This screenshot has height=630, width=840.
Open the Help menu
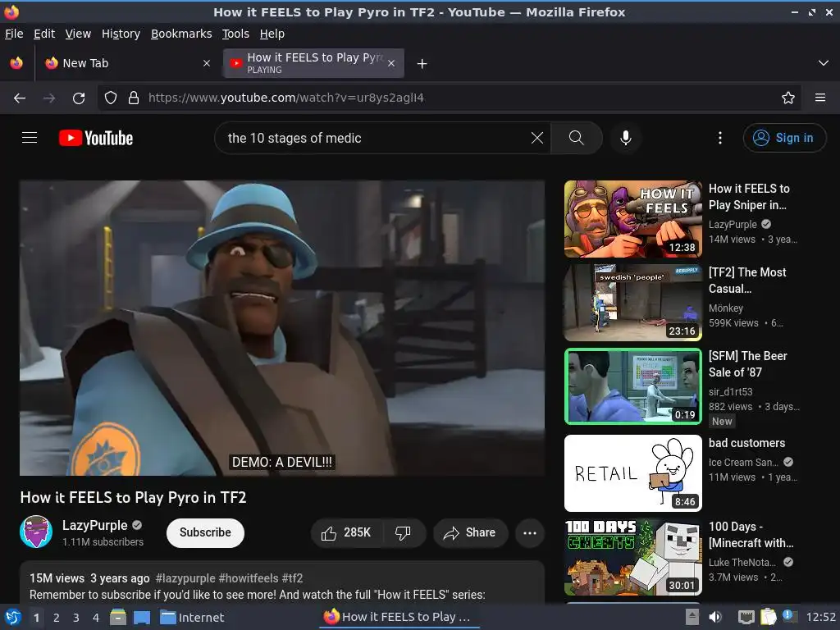click(272, 34)
